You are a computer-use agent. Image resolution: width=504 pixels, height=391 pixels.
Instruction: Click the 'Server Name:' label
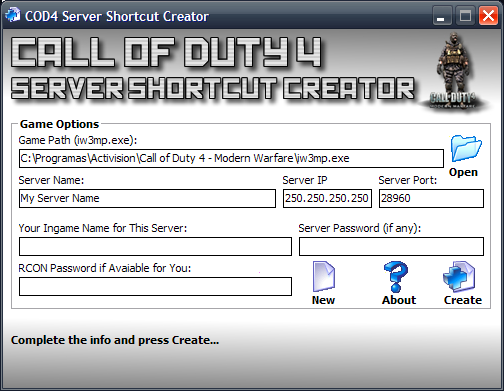51,180
